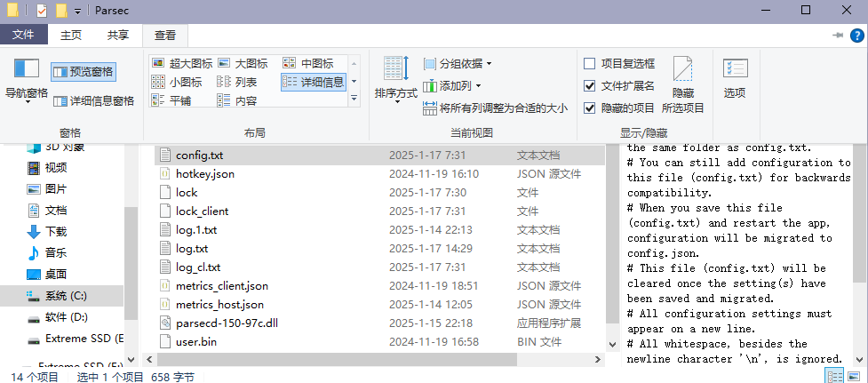Click the 2025-1-17 14:29 date of log.txt
The width and height of the screenshot is (868, 383).
[x=431, y=249]
